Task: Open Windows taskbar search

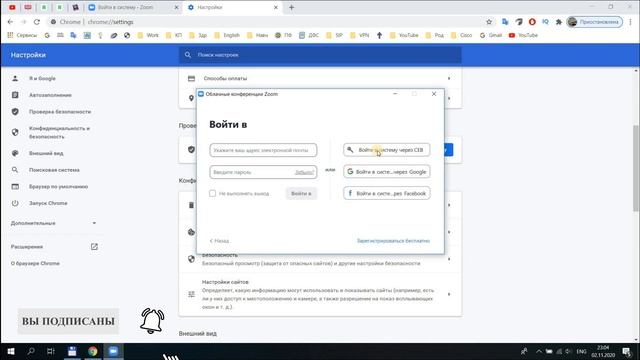Action: (31, 351)
